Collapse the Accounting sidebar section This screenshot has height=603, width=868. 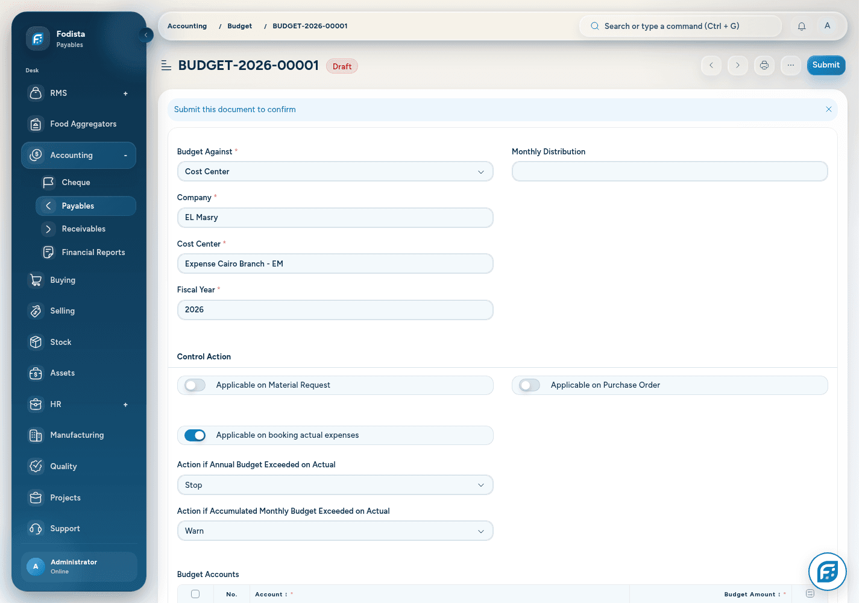[125, 156]
